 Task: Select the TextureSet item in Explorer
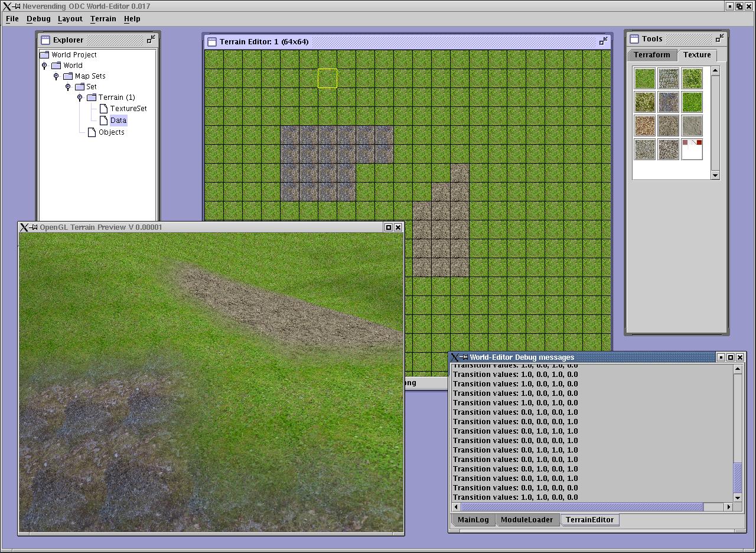pyautogui.click(x=128, y=109)
